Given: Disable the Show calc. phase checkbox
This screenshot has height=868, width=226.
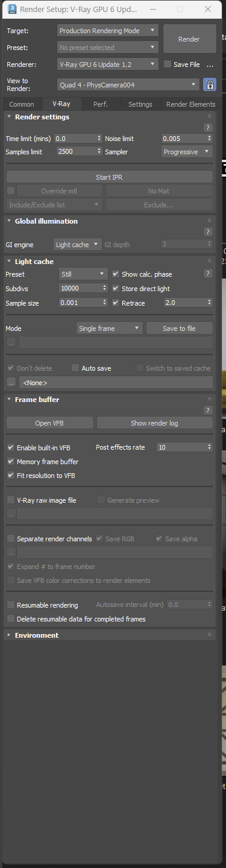Looking at the screenshot, I should tap(116, 274).
